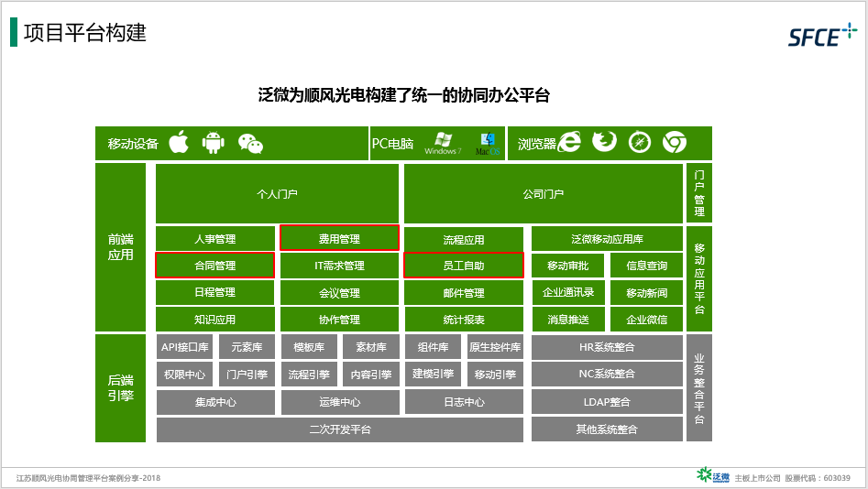Click the 建模引擎 box
The image size is (868, 489).
pyautogui.click(x=433, y=374)
